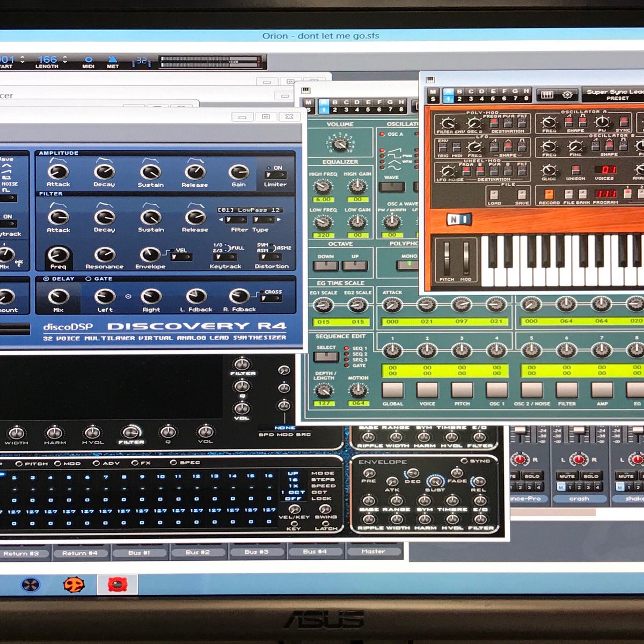Mute the crash mixer channel
The width and height of the screenshot is (644, 644).
[567, 476]
